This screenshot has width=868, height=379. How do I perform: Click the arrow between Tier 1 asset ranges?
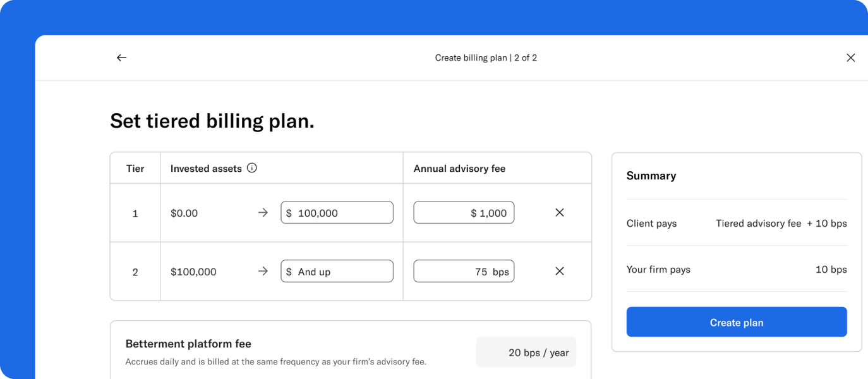click(262, 212)
